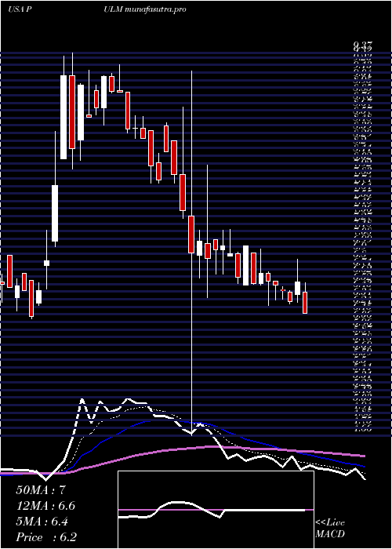Viewport: 392px width, 549px height.
Task: Click the 'Price : 6.2' label
Action: [x=46, y=537]
